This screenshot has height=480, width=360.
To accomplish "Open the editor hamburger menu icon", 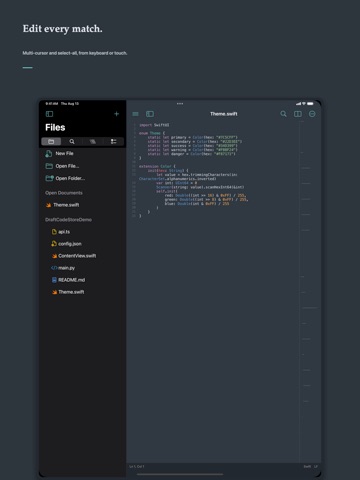I will click(135, 114).
